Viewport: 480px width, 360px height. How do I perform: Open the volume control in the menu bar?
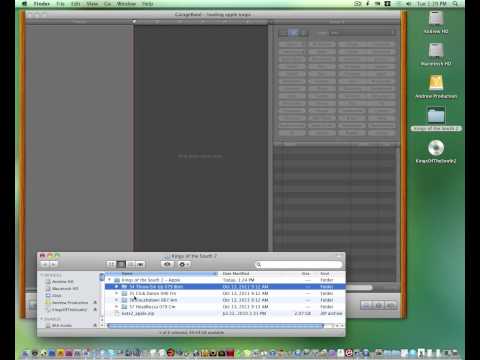[409, 4]
